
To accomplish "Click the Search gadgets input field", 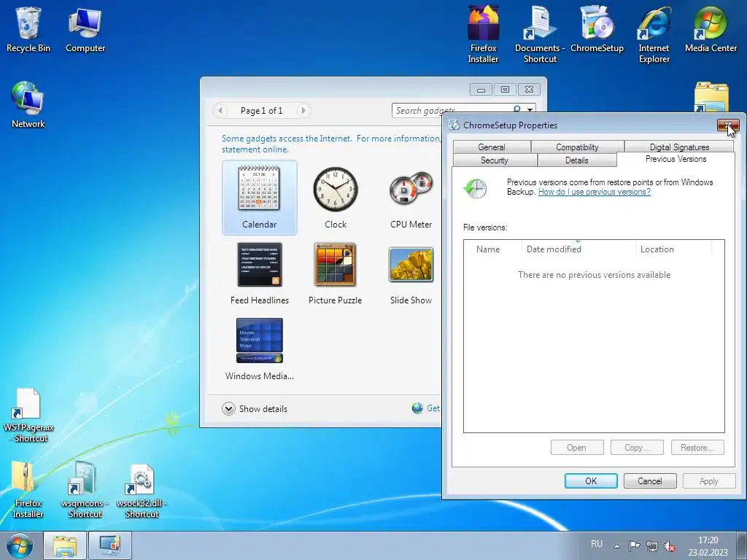I will pyautogui.click(x=452, y=111).
